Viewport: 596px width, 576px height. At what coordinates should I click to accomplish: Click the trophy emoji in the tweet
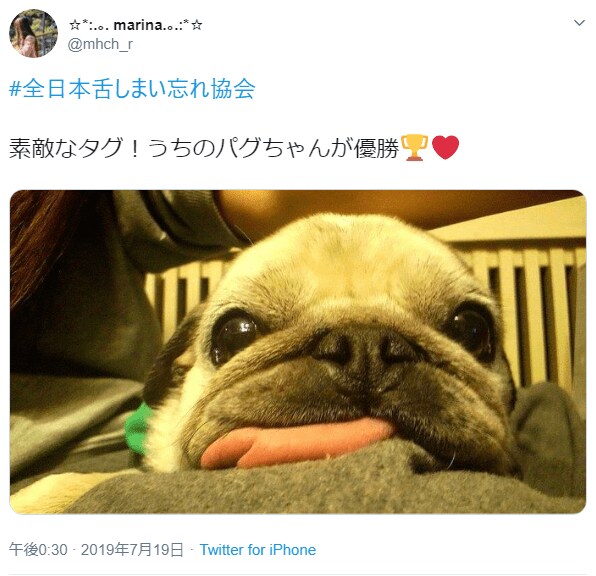pyautogui.click(x=415, y=148)
